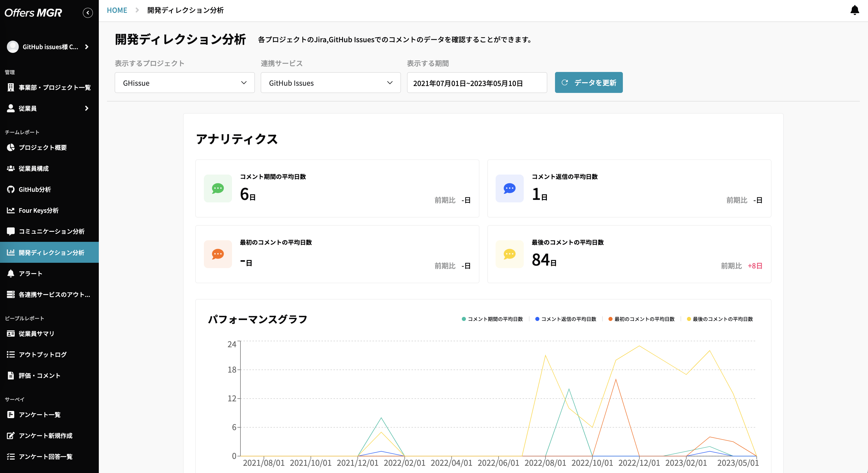Screen dimensions: 868x473
Task: Click the bell icon for アラート in sidebar
Action: pos(11,273)
